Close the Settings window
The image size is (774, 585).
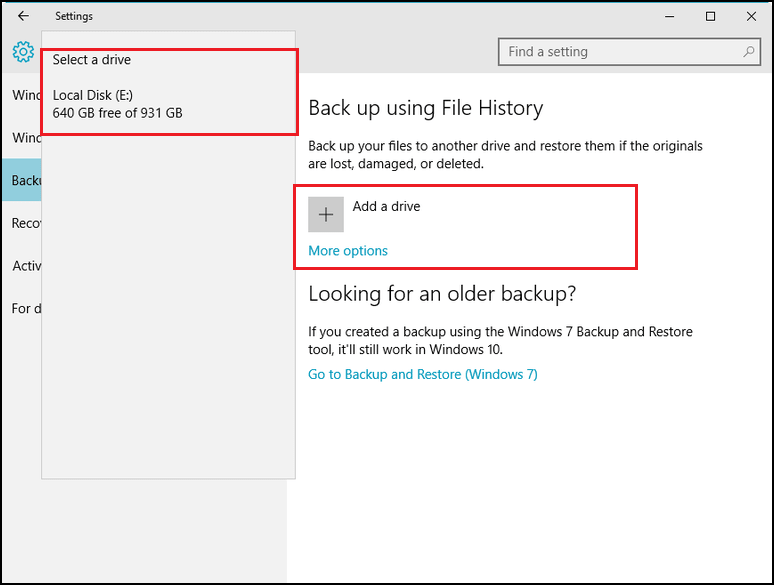point(750,16)
